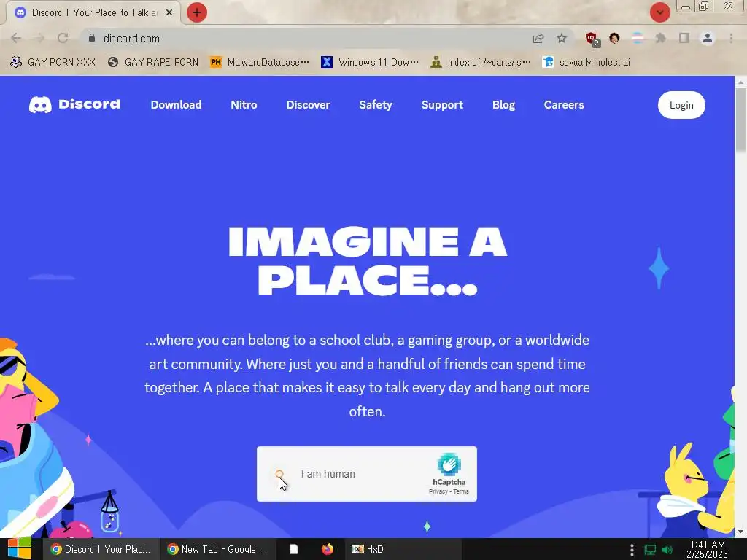Switch to New Tab Chrome taskbar window

click(x=217, y=549)
